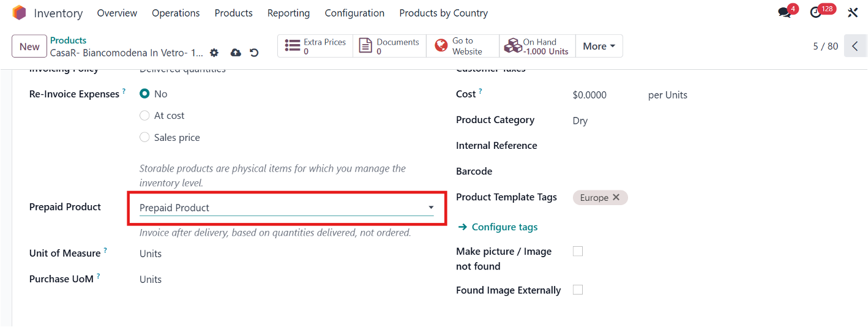Open the Products menu
The image size is (868, 327).
point(234,13)
